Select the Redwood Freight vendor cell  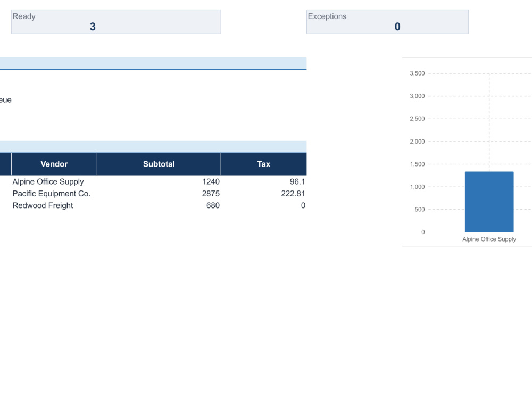[54, 205]
